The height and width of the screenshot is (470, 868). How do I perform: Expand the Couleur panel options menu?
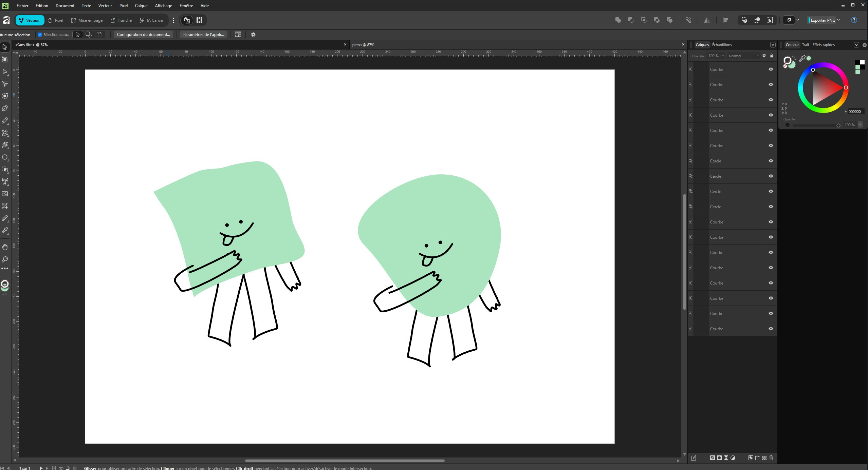point(856,45)
